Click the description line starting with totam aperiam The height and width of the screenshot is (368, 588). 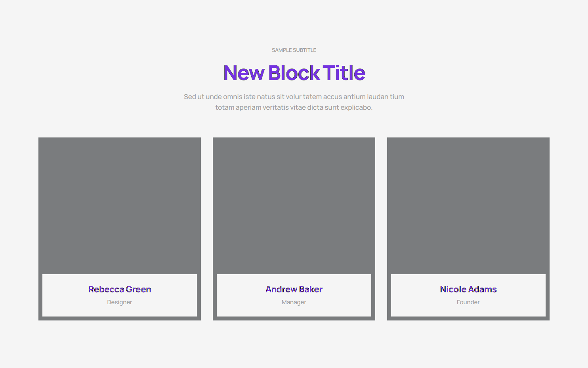click(x=294, y=107)
